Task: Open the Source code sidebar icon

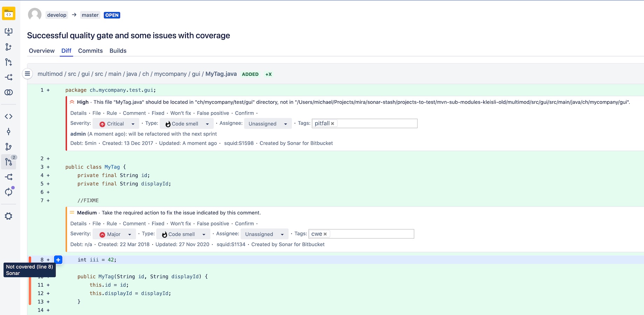Action: click(9, 117)
